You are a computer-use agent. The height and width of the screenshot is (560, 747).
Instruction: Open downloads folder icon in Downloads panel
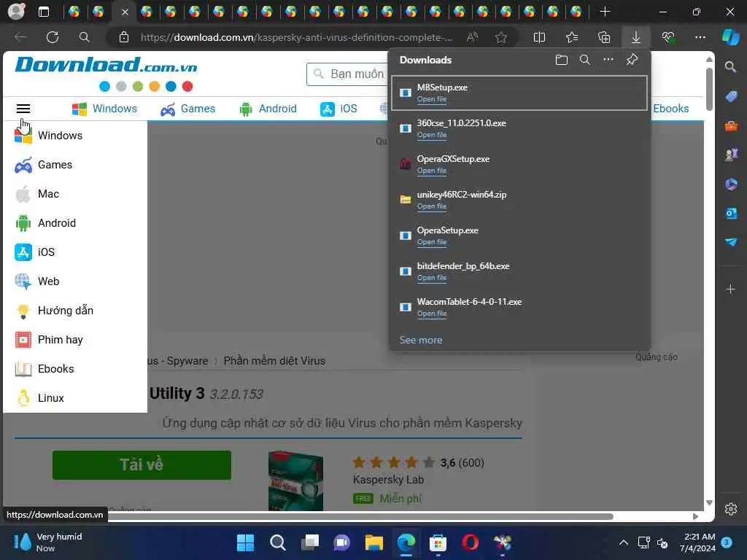point(562,60)
